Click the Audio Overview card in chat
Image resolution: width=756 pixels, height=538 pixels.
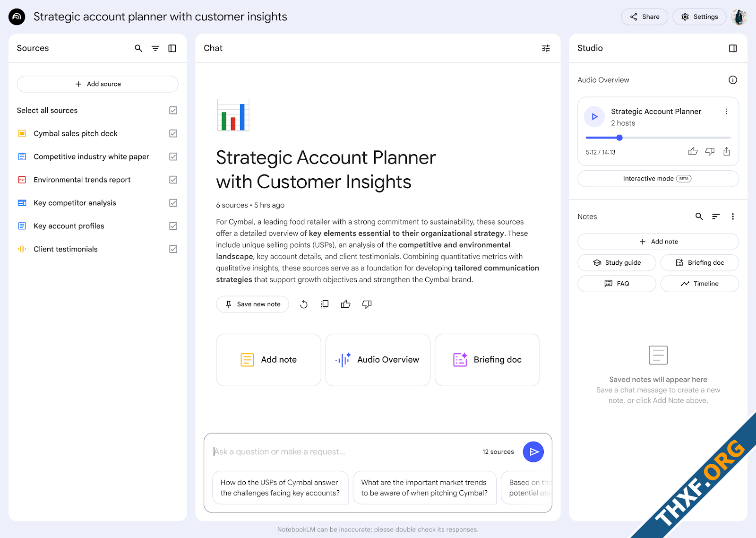(378, 360)
